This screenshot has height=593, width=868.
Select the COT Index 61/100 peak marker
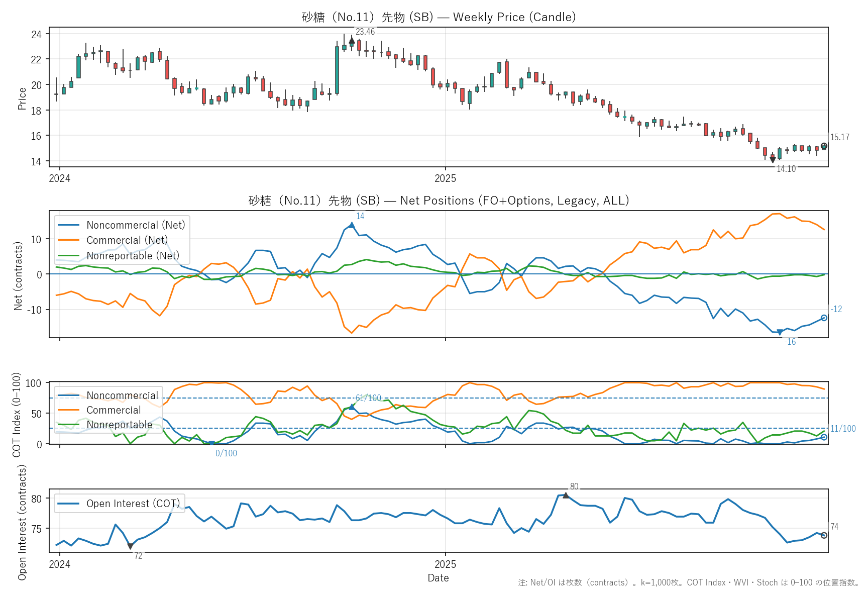coord(352,407)
